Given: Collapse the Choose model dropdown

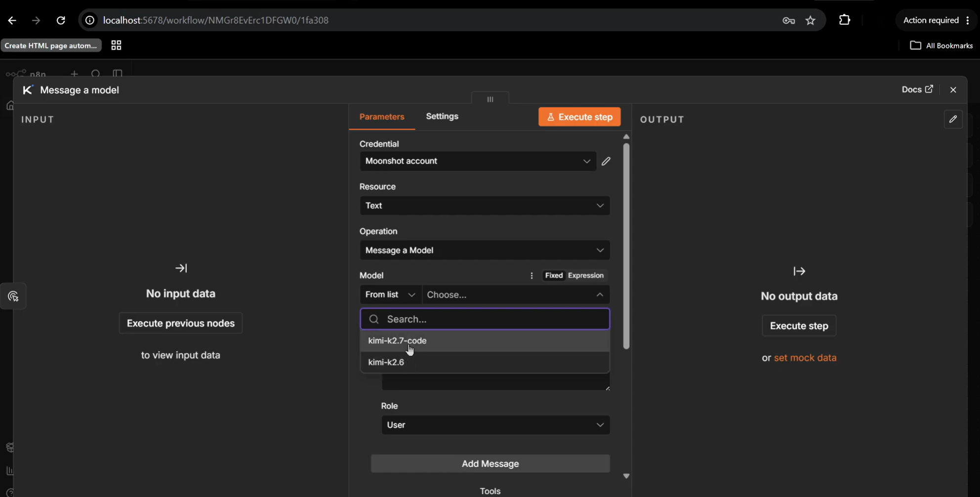Looking at the screenshot, I should 516,294.
